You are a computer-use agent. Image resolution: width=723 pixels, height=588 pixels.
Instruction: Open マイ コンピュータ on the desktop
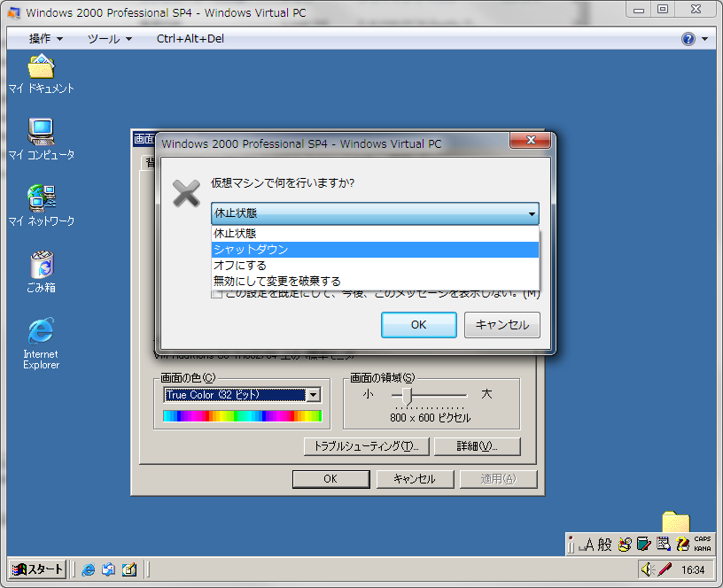click(x=40, y=133)
